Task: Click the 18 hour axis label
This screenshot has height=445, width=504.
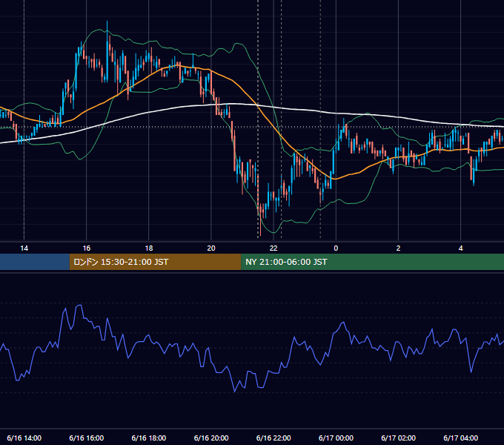Action: [x=149, y=248]
